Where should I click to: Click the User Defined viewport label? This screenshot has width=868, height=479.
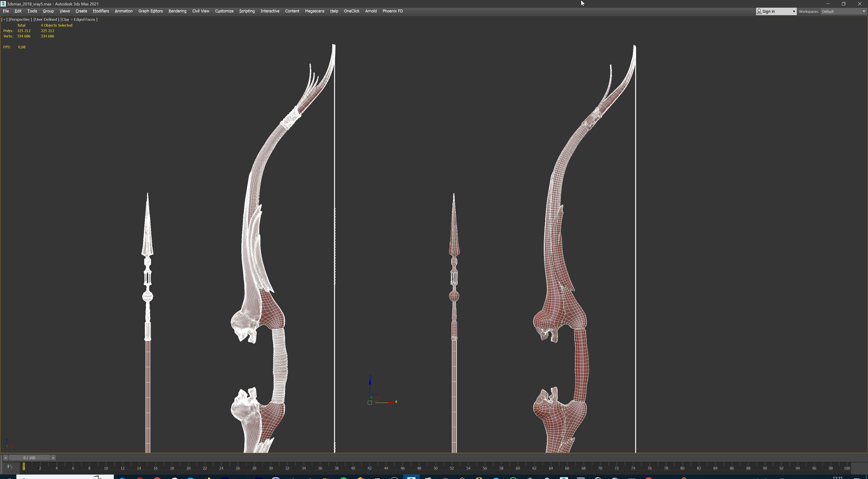click(46, 19)
